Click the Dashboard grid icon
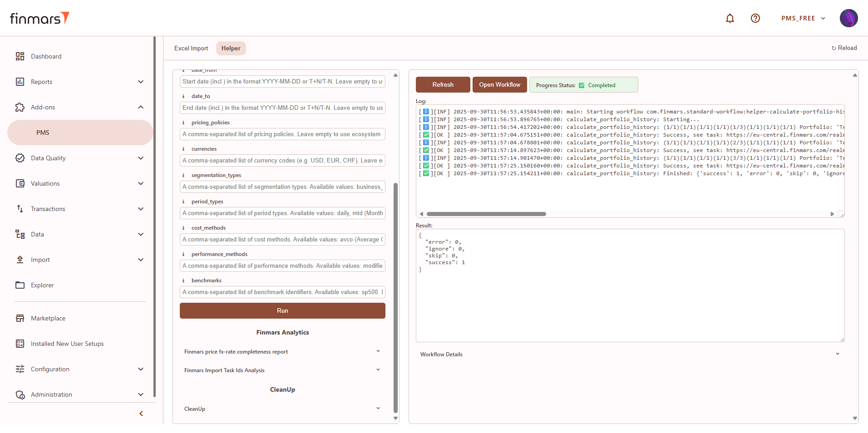The image size is (868, 433). pyautogui.click(x=20, y=56)
